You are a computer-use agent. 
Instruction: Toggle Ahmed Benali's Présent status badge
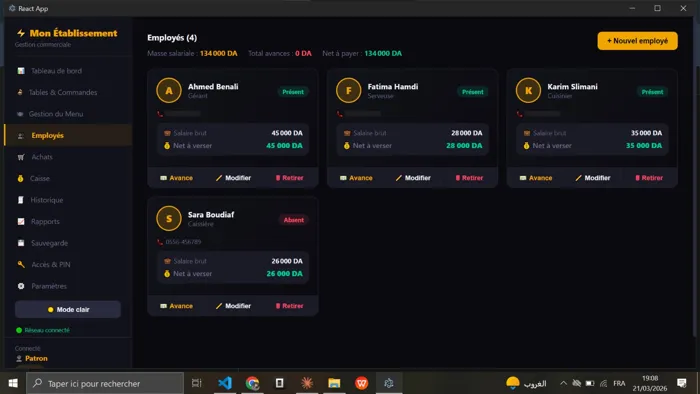pos(293,92)
